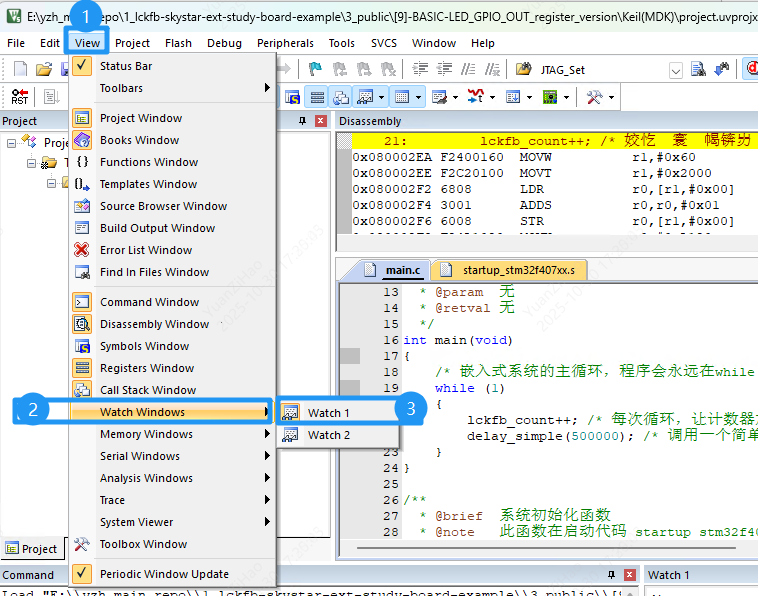The height and width of the screenshot is (596, 758).
Task: Click the Registers Window menu icon
Action: [x=82, y=368]
